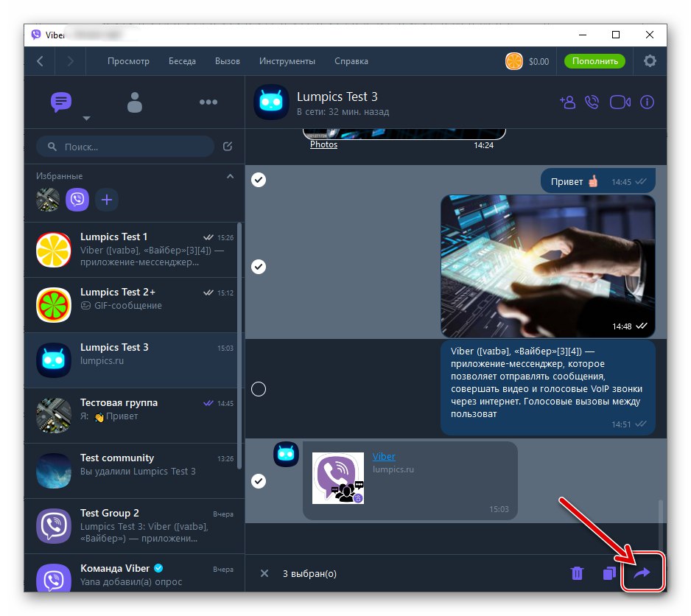Click the Viber description text message

tap(548, 387)
